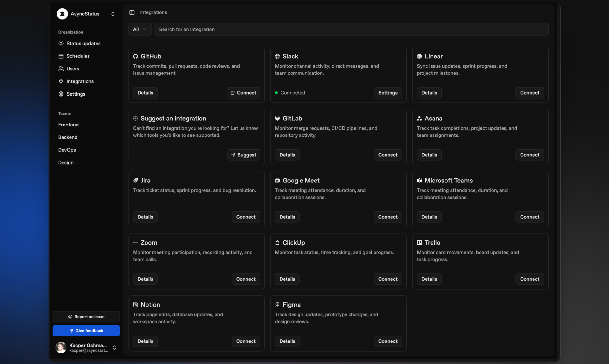
Task: Click the Give feedback button
Action: point(86,331)
